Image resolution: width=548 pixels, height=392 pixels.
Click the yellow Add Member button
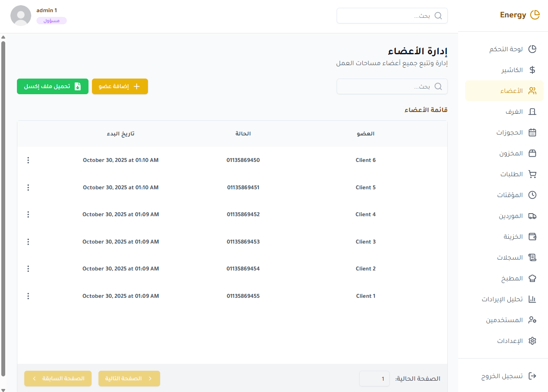120,86
